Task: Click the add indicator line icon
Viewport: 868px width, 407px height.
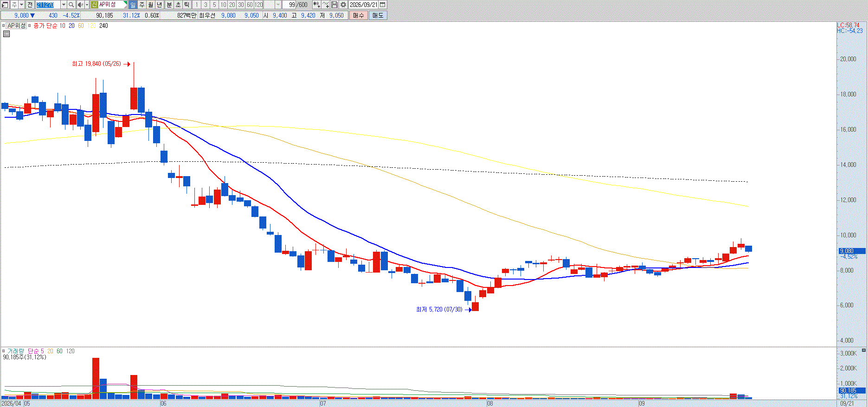Action: 326,5
